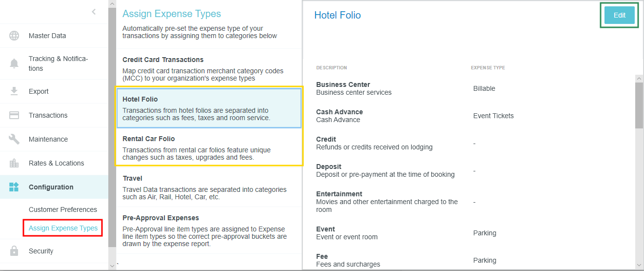Select the Hotel Folio category
The height and width of the screenshot is (271, 644).
point(208,108)
